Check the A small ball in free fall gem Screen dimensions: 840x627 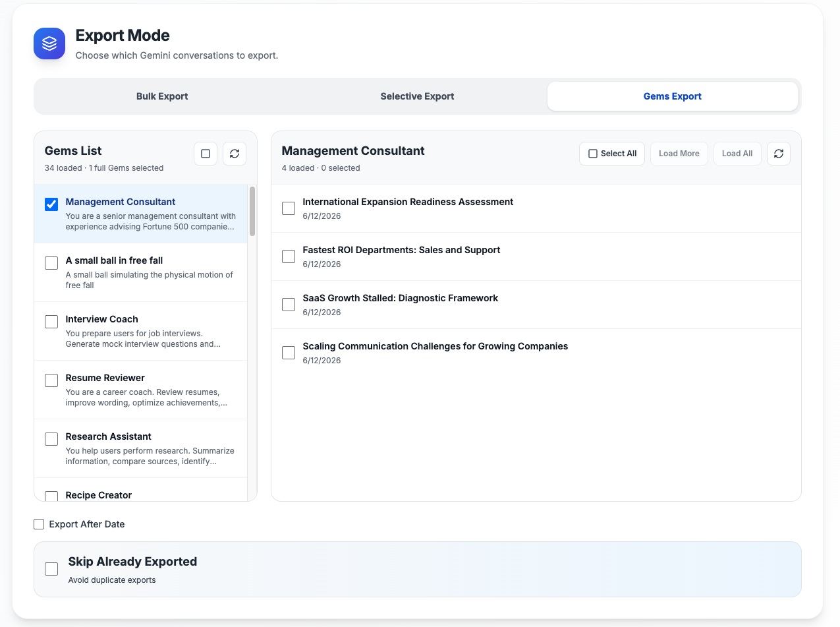tap(51, 263)
